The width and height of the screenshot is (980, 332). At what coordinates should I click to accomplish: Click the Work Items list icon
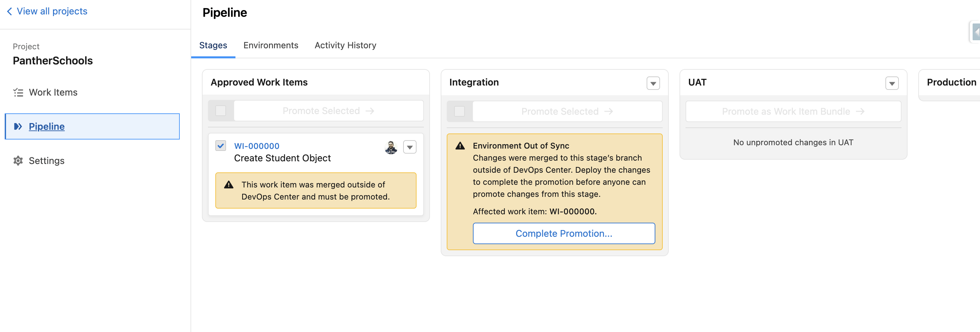(x=18, y=93)
